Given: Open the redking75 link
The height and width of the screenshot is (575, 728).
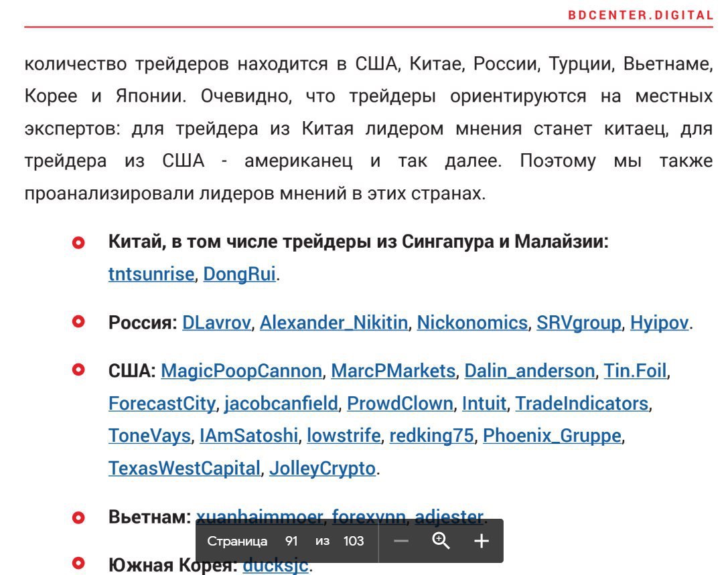Looking at the screenshot, I should (x=432, y=435).
